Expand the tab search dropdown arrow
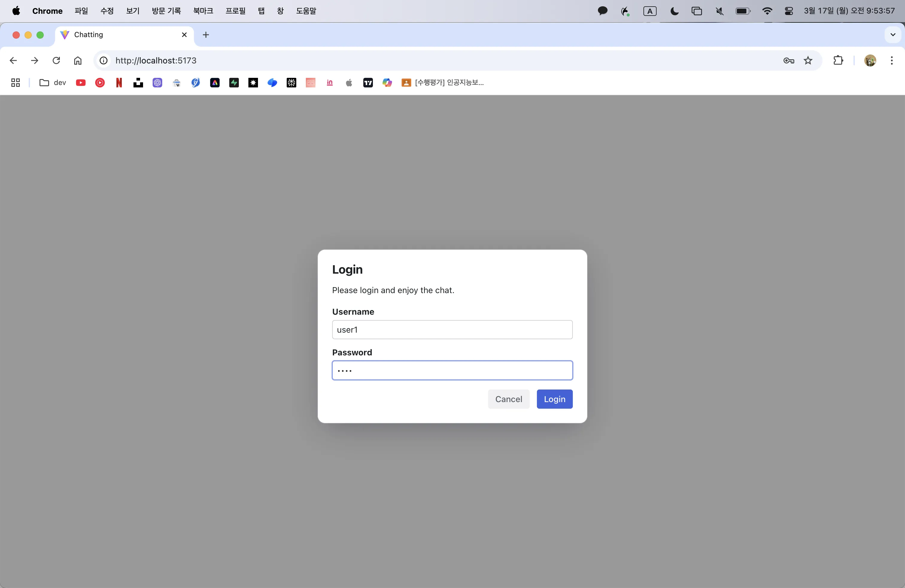The height and width of the screenshot is (588, 905). (893, 35)
